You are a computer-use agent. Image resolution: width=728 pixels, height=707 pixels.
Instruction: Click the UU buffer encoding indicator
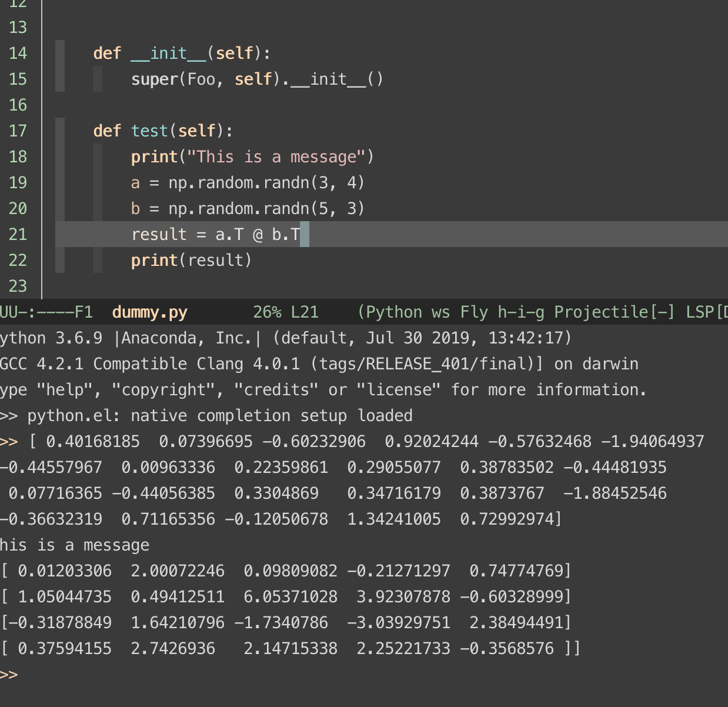(8, 312)
